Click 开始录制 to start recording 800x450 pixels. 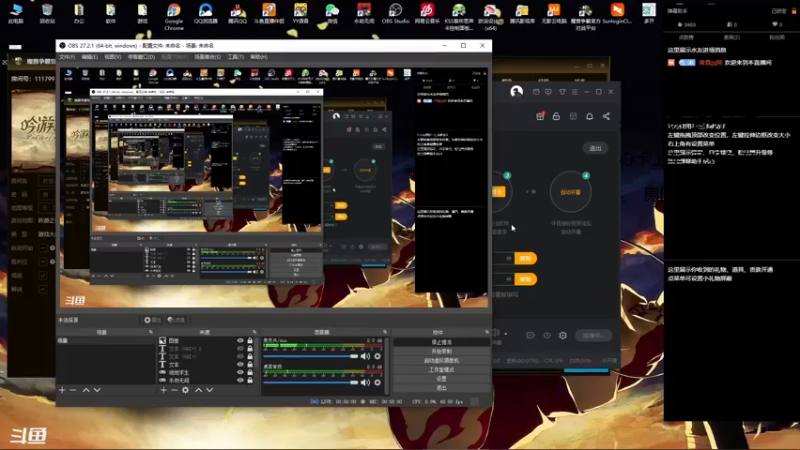pyautogui.click(x=441, y=351)
